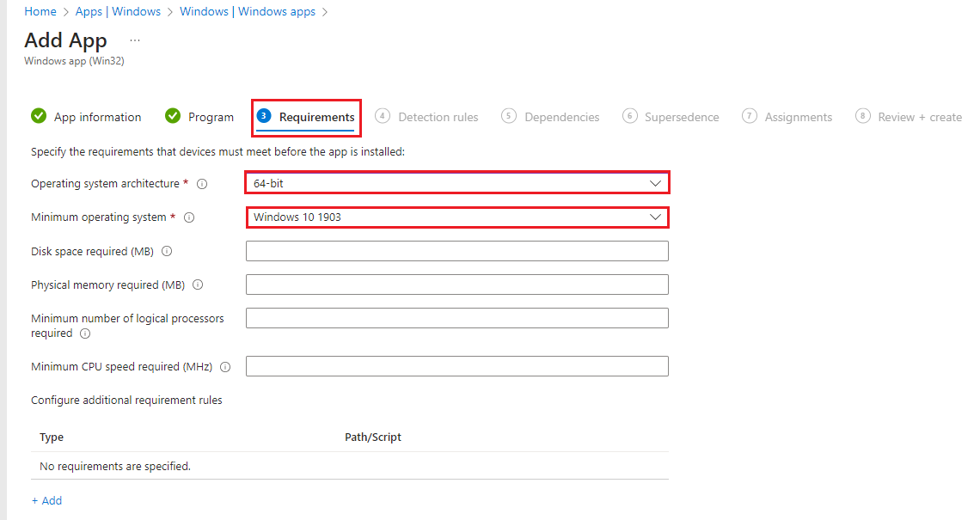Click the info icon beside Physical memory required
Viewport: 980px width, 520px height.
[x=200, y=284]
